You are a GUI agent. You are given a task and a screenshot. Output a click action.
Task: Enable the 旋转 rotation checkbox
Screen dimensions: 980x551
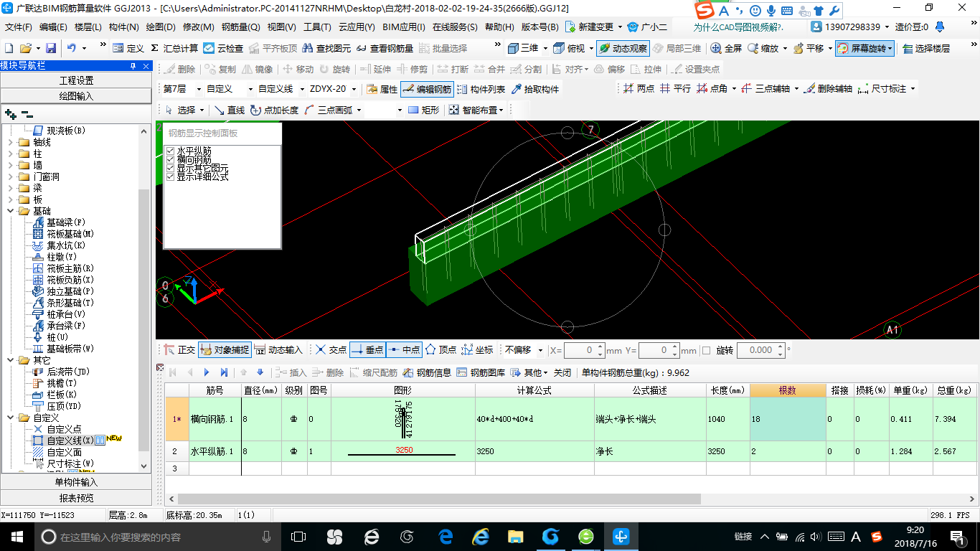[x=706, y=350]
